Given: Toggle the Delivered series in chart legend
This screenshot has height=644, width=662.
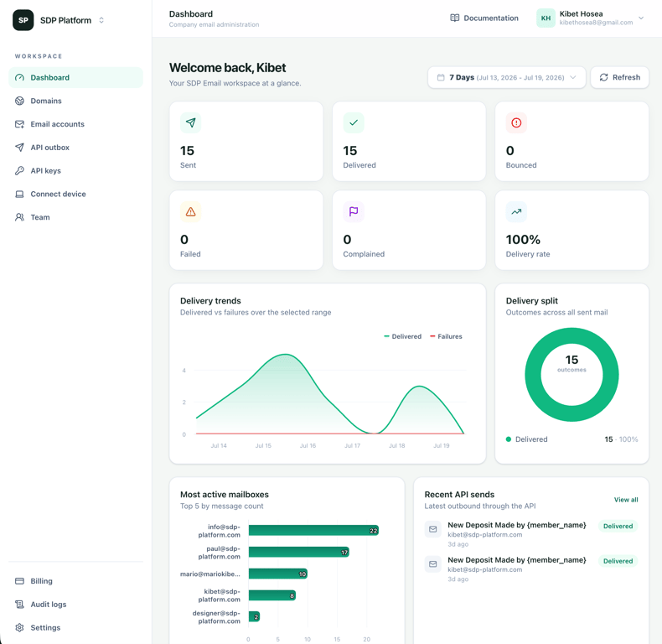Looking at the screenshot, I should 402,336.
